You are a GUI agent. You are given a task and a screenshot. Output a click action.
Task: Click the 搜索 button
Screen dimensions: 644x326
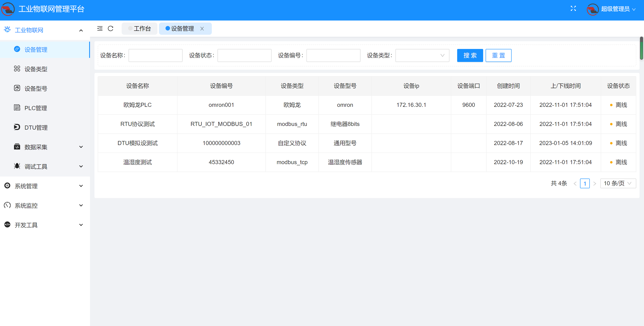pos(470,55)
